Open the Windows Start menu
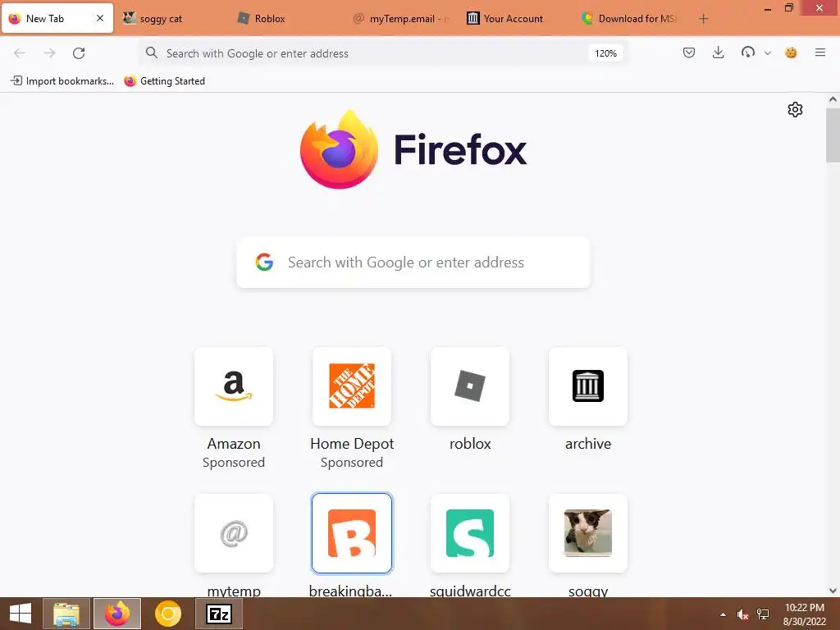 click(21, 614)
